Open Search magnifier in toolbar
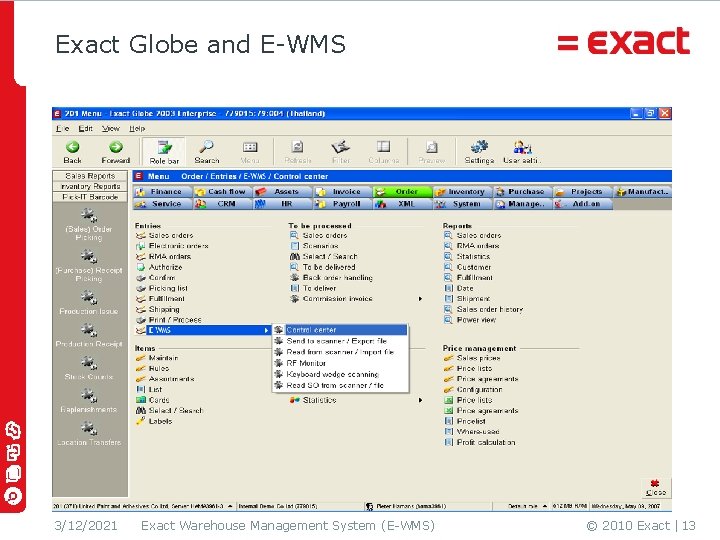Screen dimensions: 720x540 [206, 147]
